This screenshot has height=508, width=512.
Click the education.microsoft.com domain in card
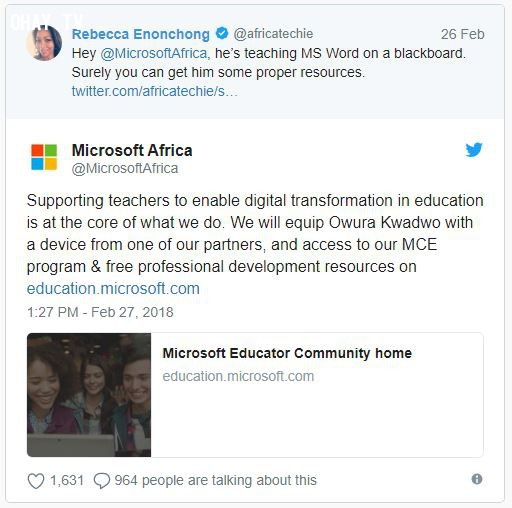point(238,376)
